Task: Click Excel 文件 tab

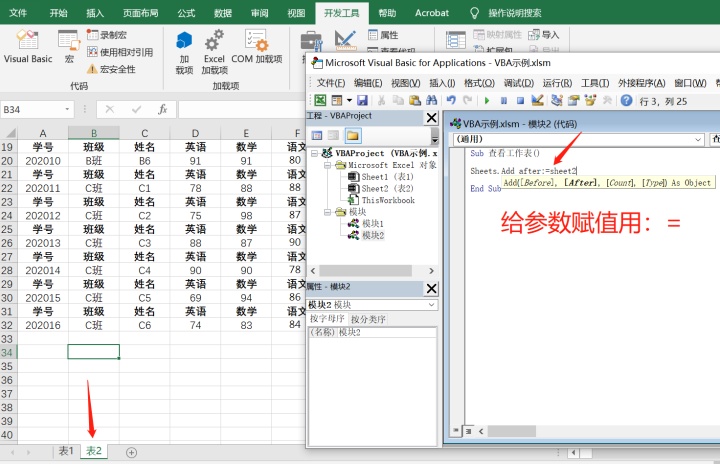Action: (x=17, y=13)
